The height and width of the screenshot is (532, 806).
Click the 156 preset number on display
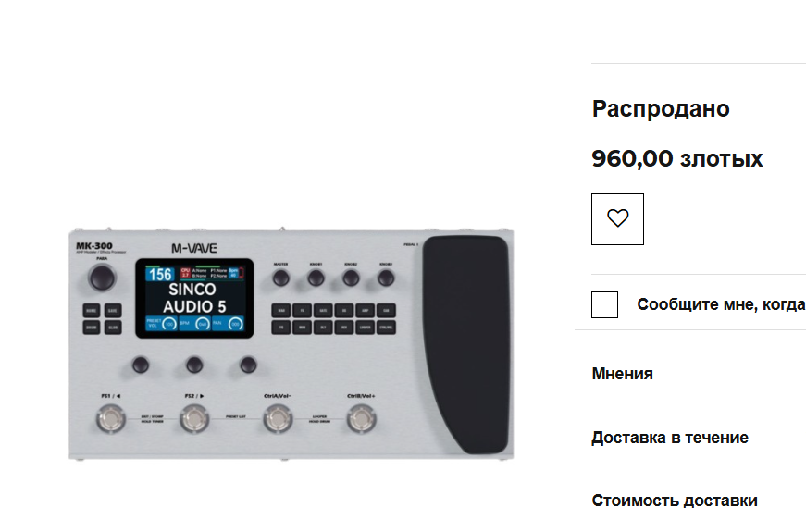pyautogui.click(x=160, y=275)
